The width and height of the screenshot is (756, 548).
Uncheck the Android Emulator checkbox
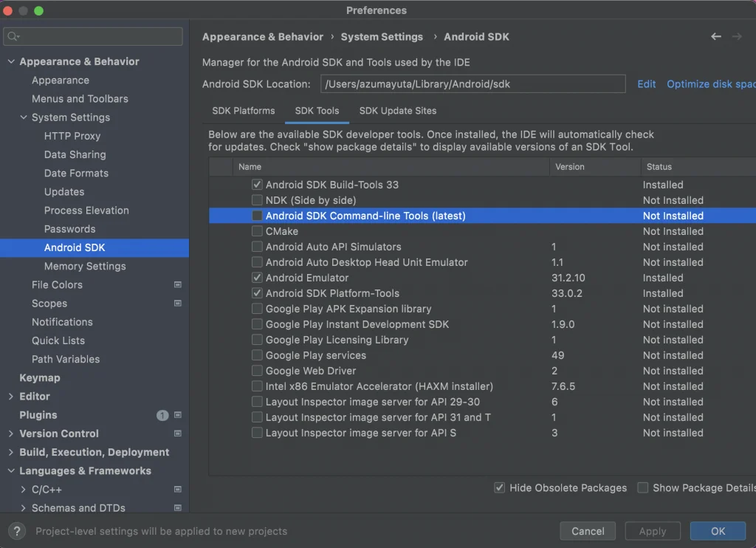[257, 278]
